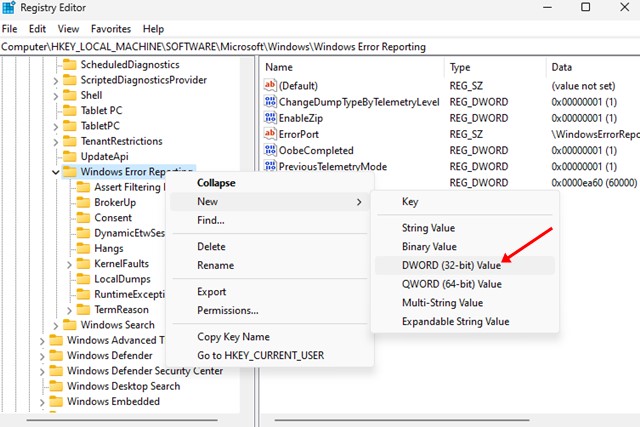Select the Windows Desktop Search key
The height and width of the screenshot is (427, 640).
[x=123, y=386]
